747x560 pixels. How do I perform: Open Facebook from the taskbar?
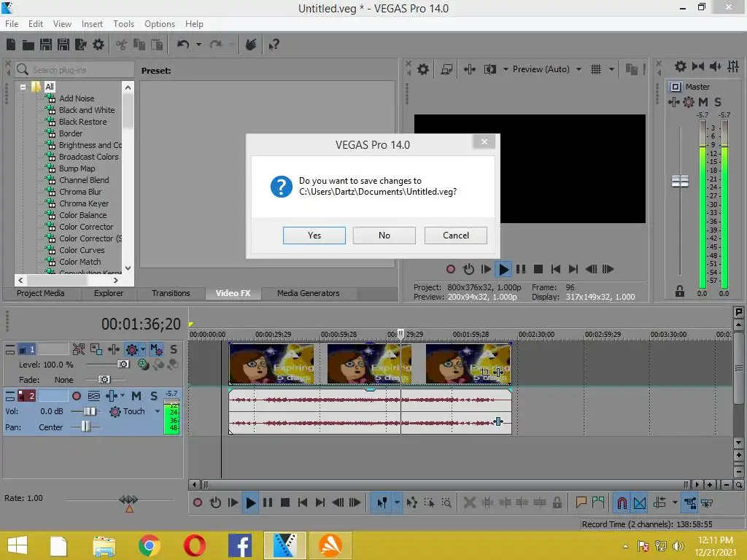coord(239,545)
